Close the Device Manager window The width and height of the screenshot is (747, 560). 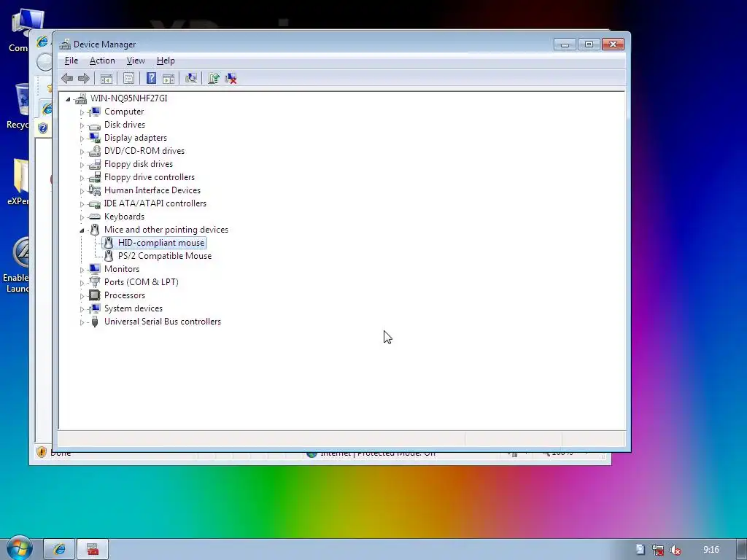pyautogui.click(x=613, y=44)
